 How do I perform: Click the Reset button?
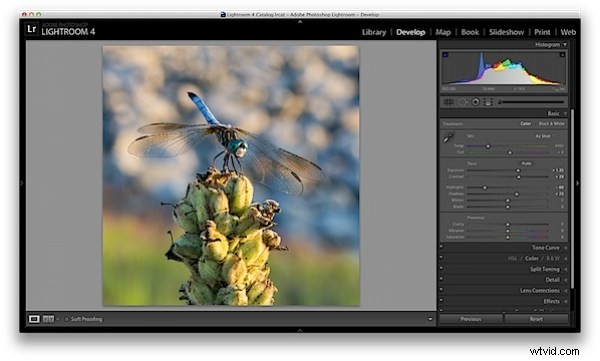[536, 319]
